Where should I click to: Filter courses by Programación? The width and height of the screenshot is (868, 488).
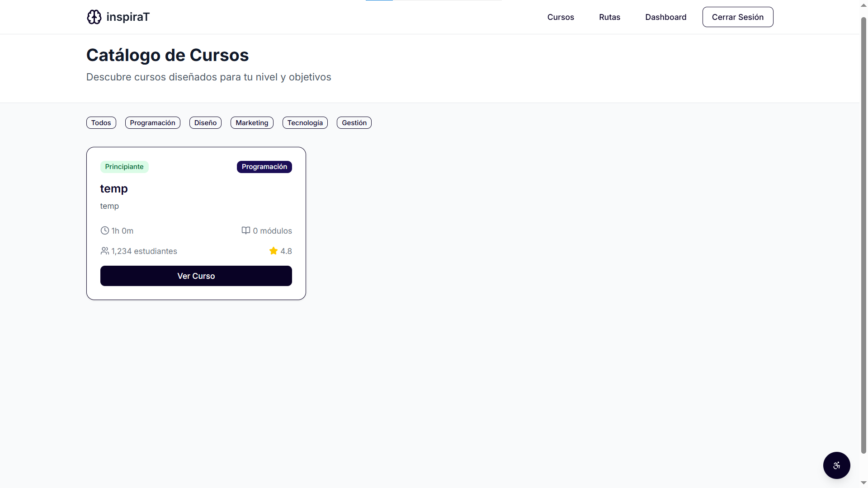coord(152,123)
